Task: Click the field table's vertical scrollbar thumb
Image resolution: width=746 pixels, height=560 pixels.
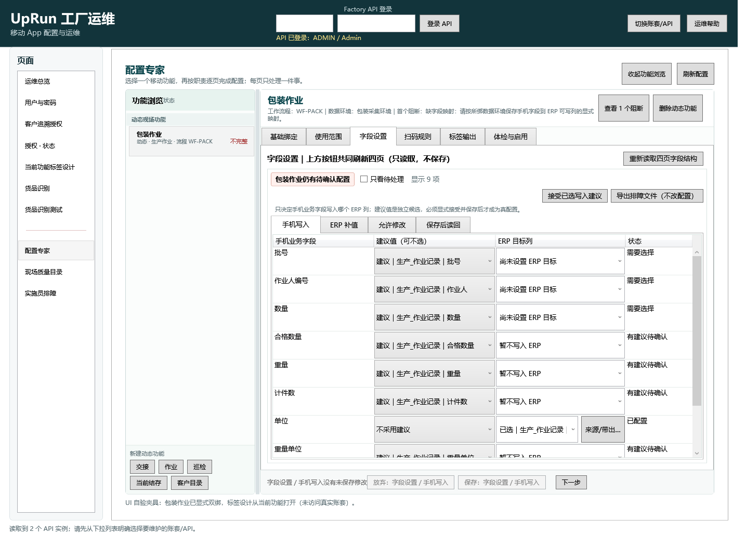Action: (697, 330)
